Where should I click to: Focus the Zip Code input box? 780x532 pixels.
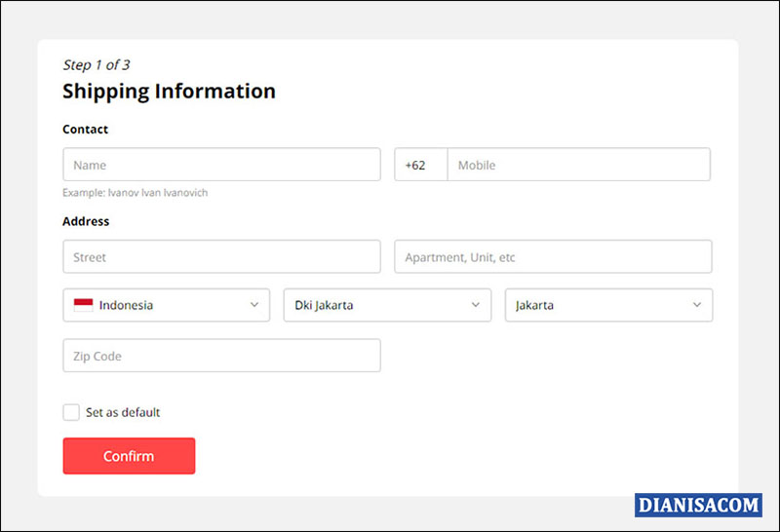pyautogui.click(x=221, y=356)
